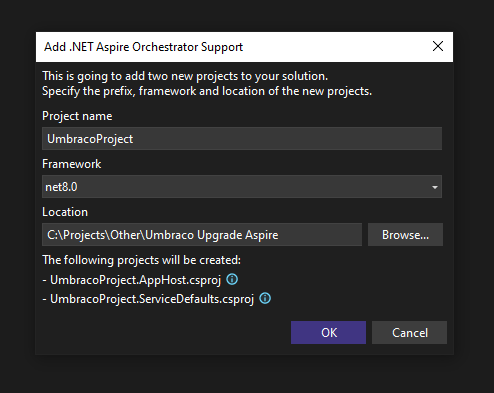Click the Location label
This screenshot has height=393, width=494.
click(x=65, y=212)
